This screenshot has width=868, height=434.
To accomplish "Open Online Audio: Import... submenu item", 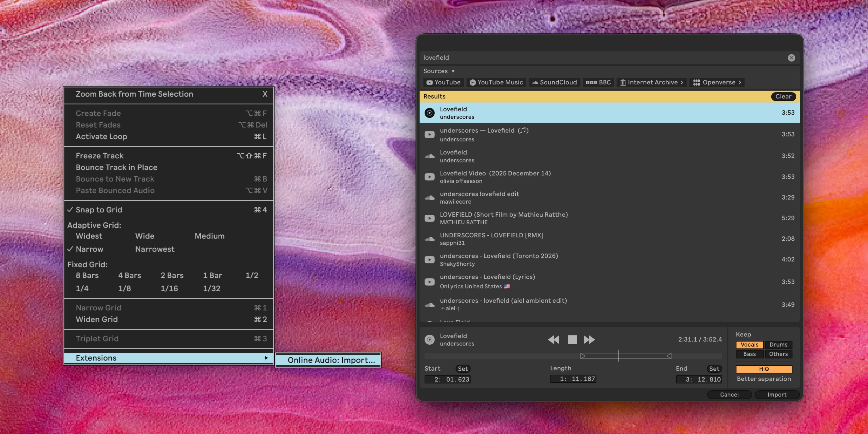I will (x=328, y=360).
